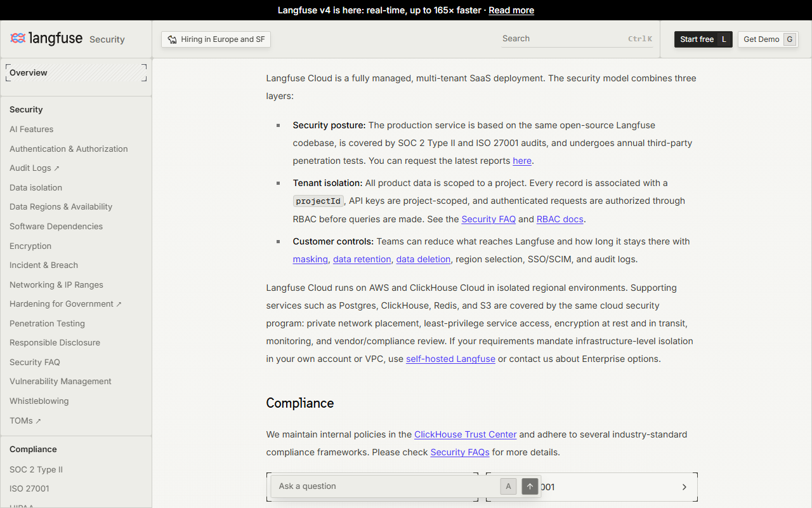Open the self-hosted Langfuse link

point(450,359)
